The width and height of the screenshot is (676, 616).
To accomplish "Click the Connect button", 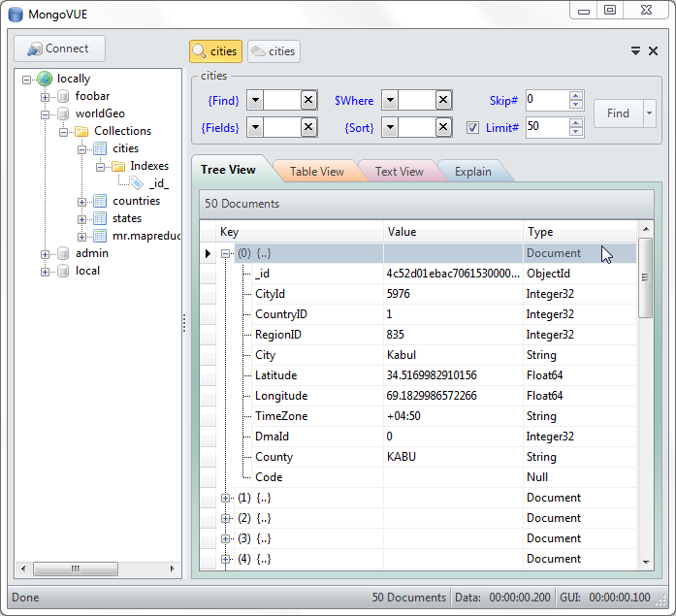I will click(59, 49).
